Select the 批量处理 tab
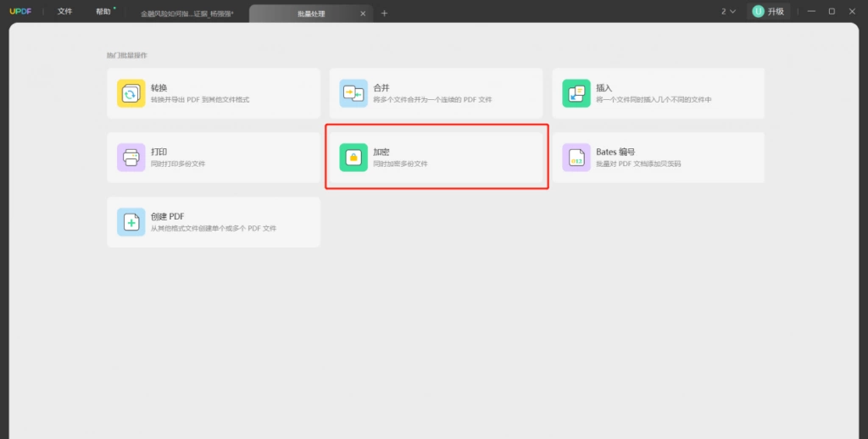Screen dimensions: 868x439 [x=311, y=14]
